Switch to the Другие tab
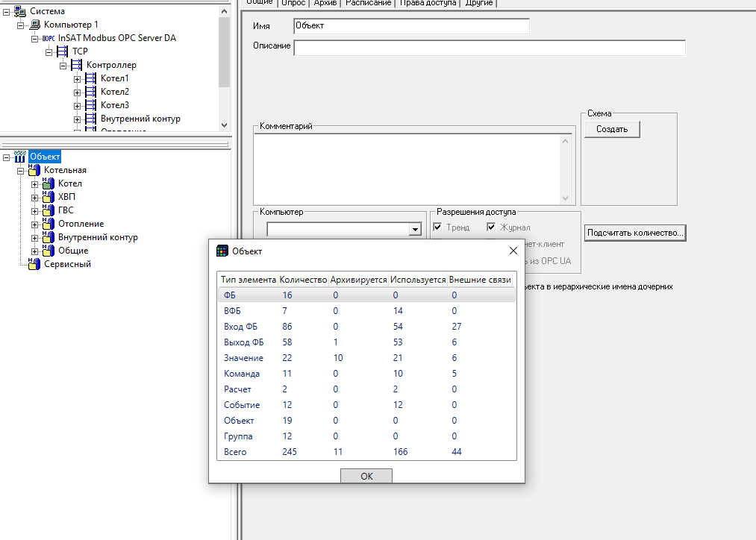Viewport: 756px width, 540px height. pyautogui.click(x=479, y=3)
